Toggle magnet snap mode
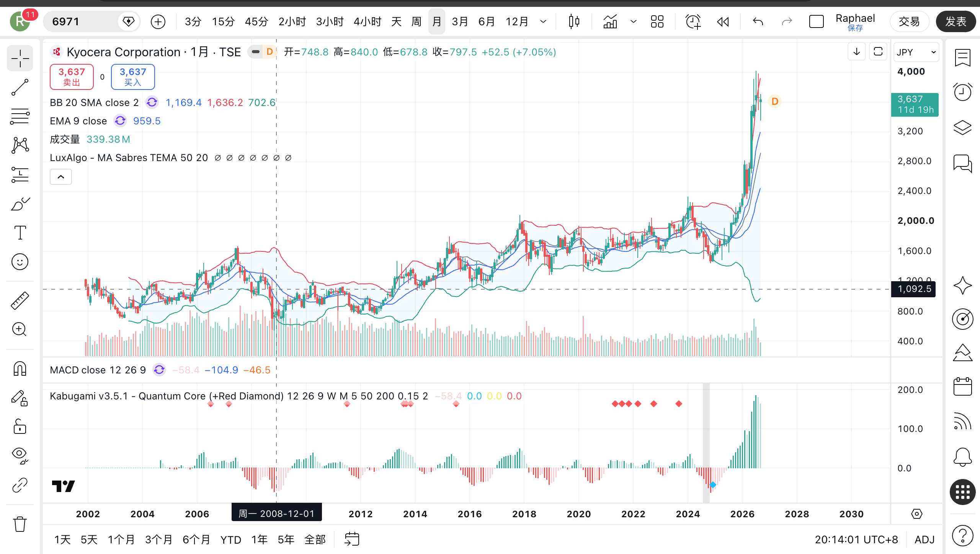The height and width of the screenshot is (554, 980). pos(20,369)
